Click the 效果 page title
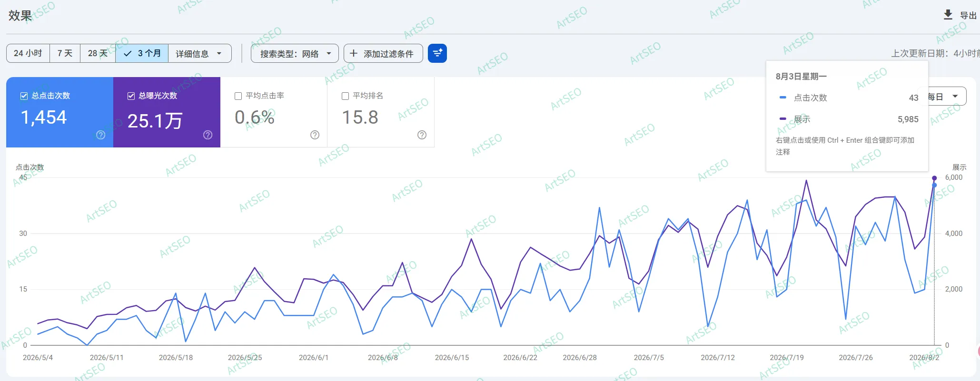The height and width of the screenshot is (381, 980). pos(20,15)
